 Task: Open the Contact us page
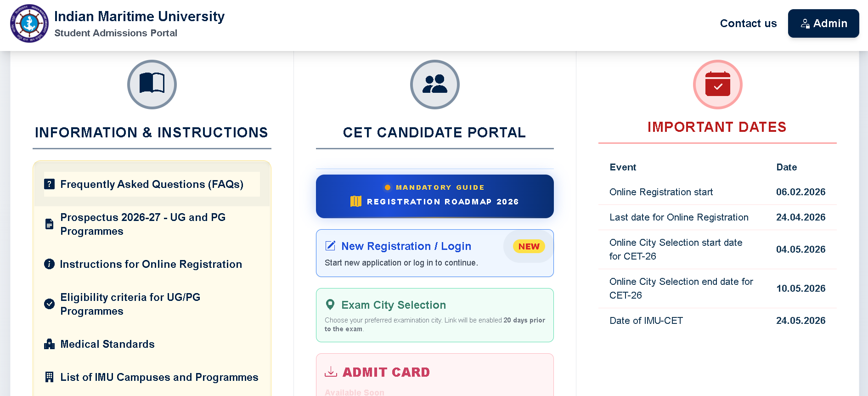(748, 23)
